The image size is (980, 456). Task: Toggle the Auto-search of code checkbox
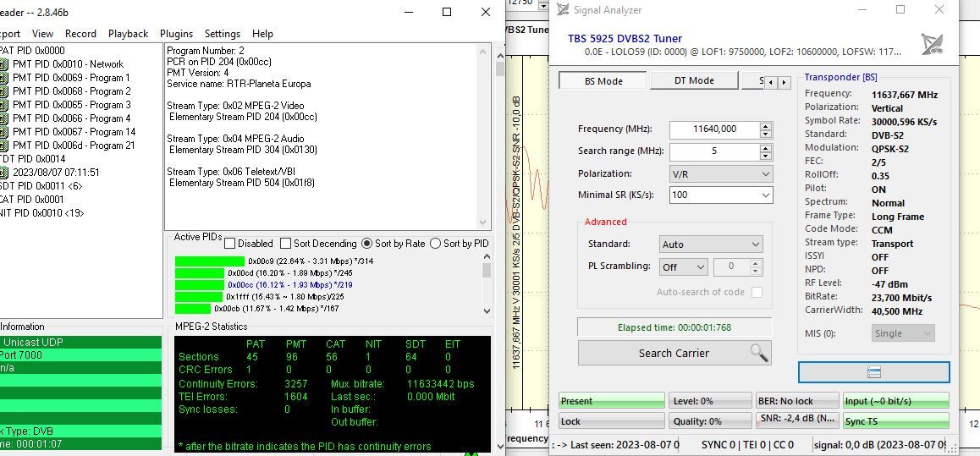(757, 293)
